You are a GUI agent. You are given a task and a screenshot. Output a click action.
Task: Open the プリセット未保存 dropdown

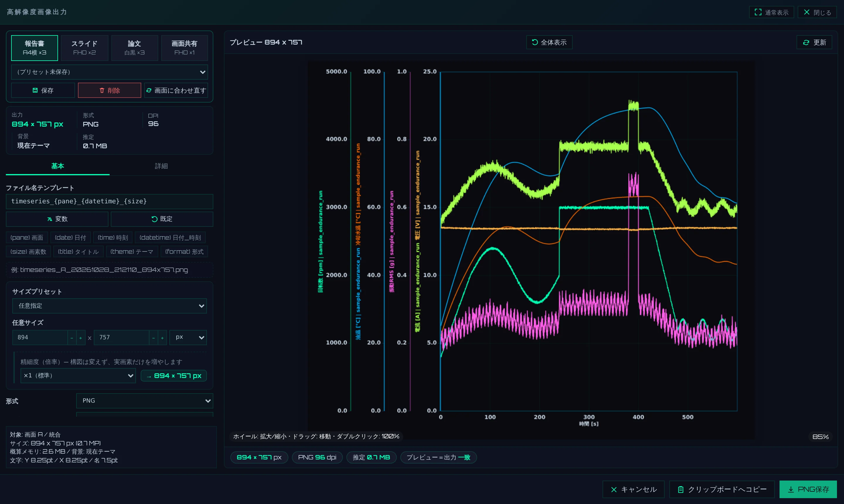coord(109,72)
